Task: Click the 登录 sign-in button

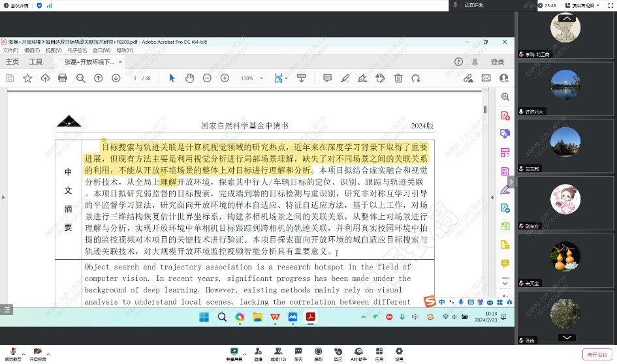Action: click(x=498, y=62)
